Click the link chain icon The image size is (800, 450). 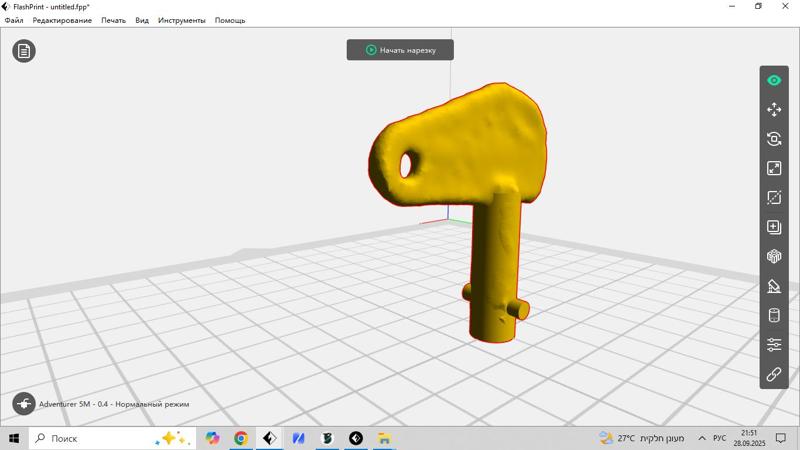click(774, 374)
